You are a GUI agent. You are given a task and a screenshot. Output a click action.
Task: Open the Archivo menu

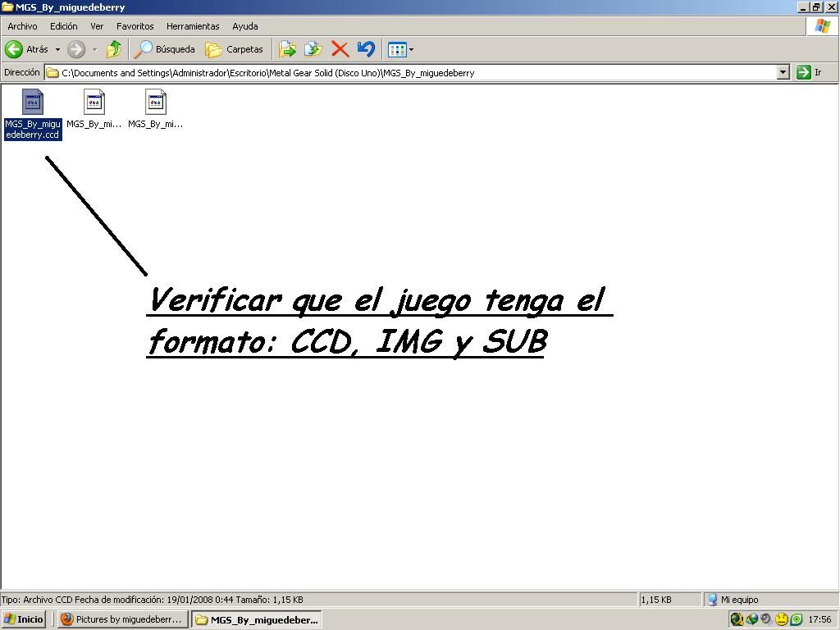click(x=22, y=26)
